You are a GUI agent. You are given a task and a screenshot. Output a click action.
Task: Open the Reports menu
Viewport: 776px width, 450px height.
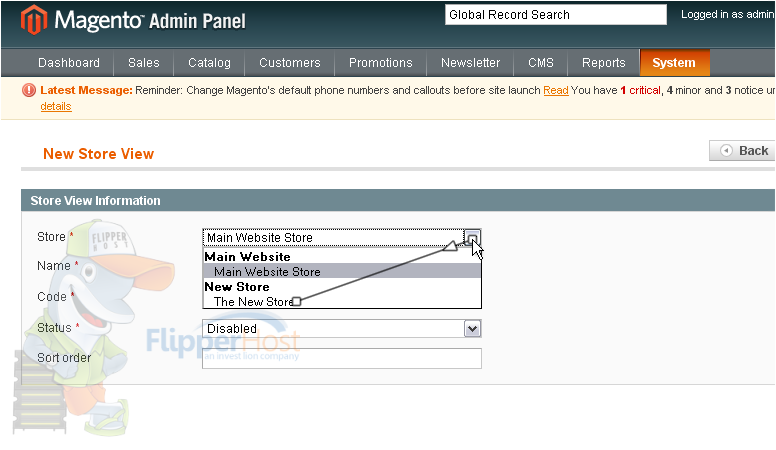point(603,63)
